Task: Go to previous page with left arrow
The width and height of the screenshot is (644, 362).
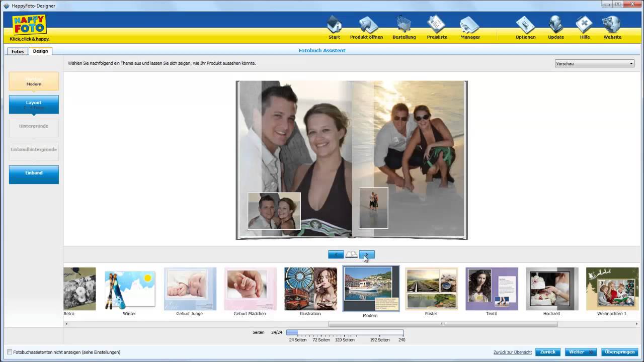Action: tap(336, 254)
